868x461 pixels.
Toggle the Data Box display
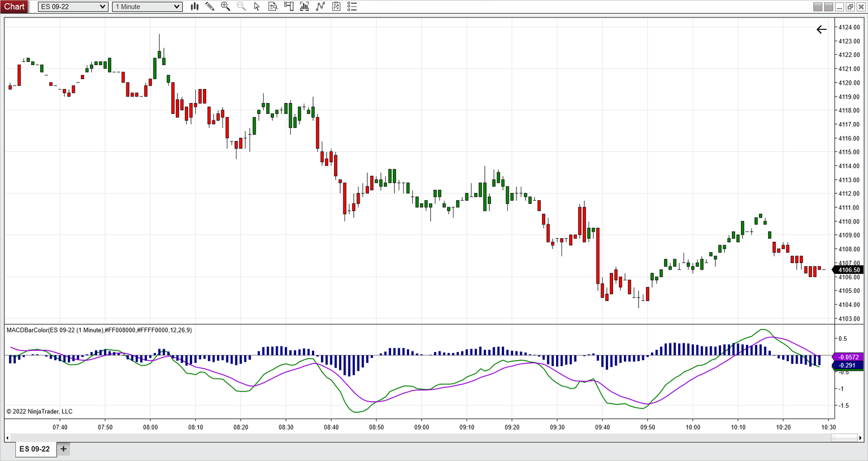pos(273,7)
